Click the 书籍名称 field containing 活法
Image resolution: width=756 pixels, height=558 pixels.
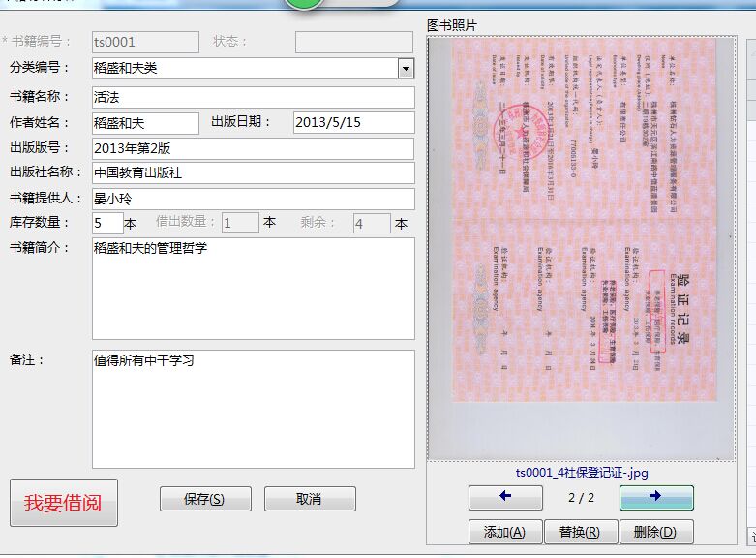[x=253, y=97]
